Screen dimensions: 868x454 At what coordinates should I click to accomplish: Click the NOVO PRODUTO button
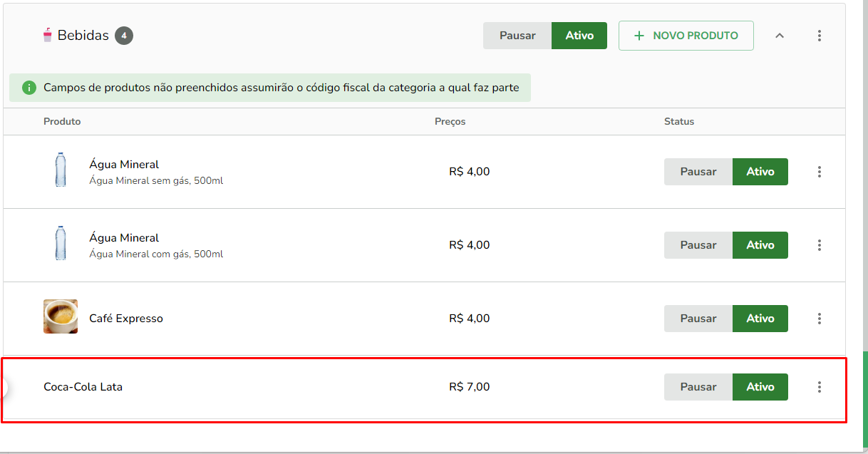(686, 36)
